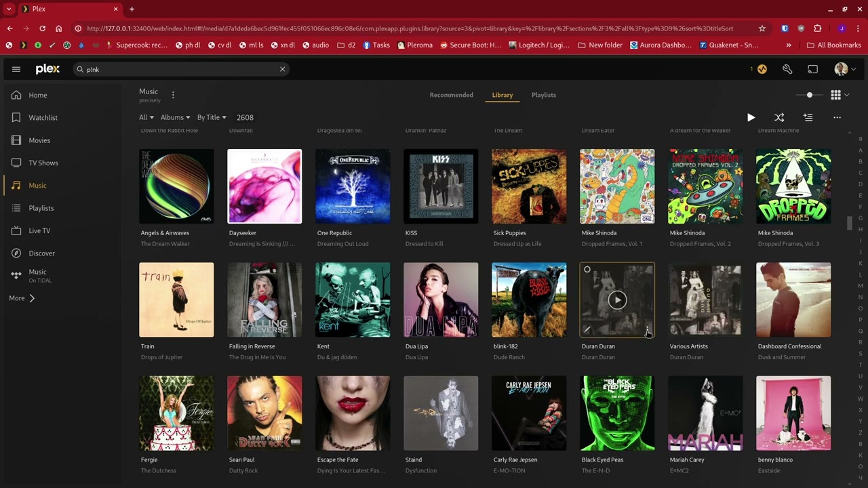Switch to the Recommended tab

(x=451, y=95)
